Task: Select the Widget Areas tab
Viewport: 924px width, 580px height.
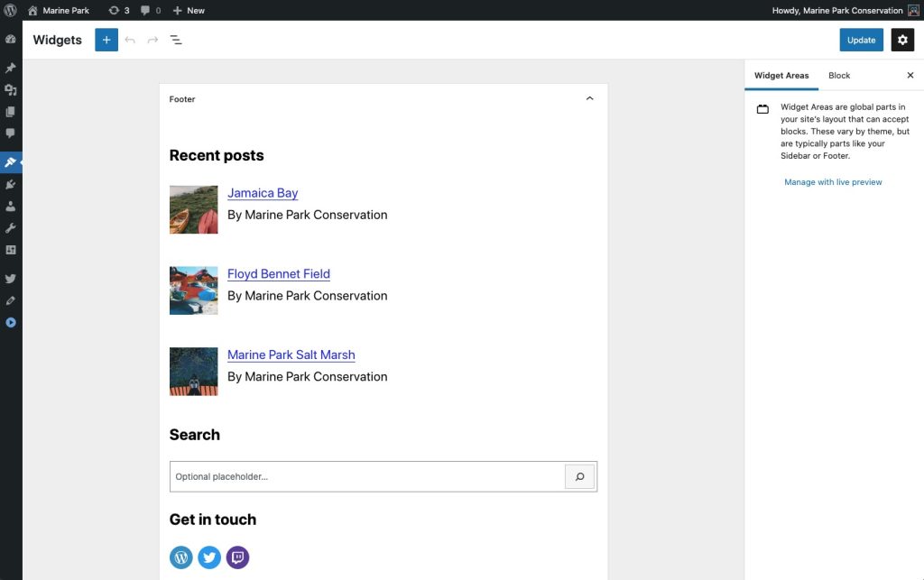Action: pos(781,75)
